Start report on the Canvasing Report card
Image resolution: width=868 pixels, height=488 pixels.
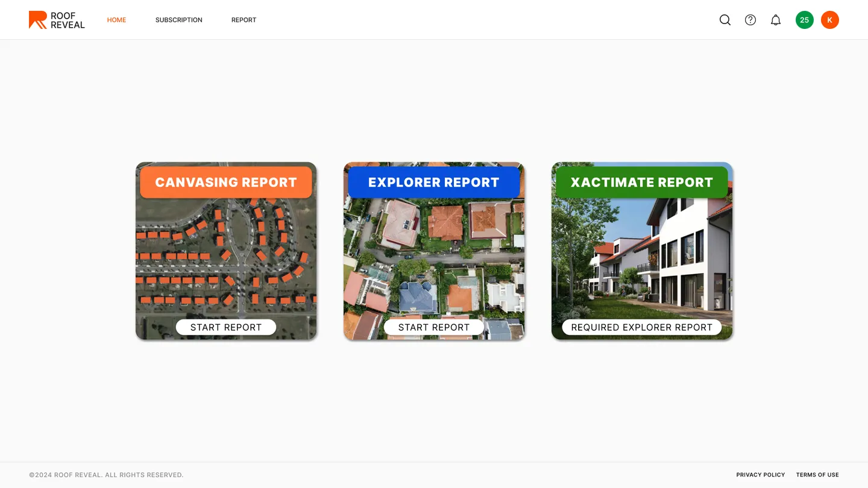click(x=226, y=327)
